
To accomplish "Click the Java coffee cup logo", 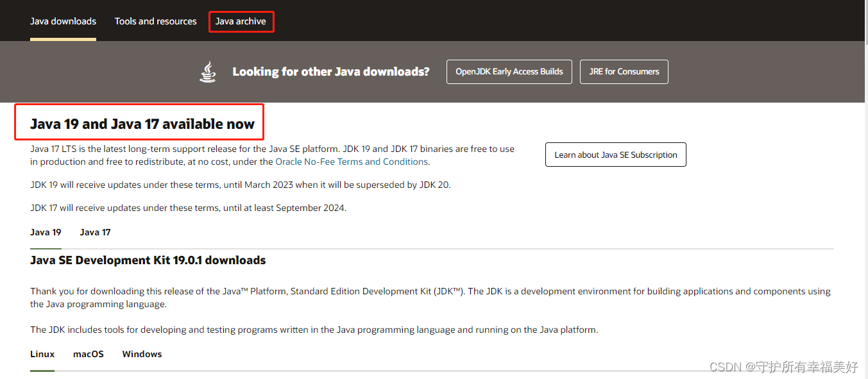I will [207, 71].
